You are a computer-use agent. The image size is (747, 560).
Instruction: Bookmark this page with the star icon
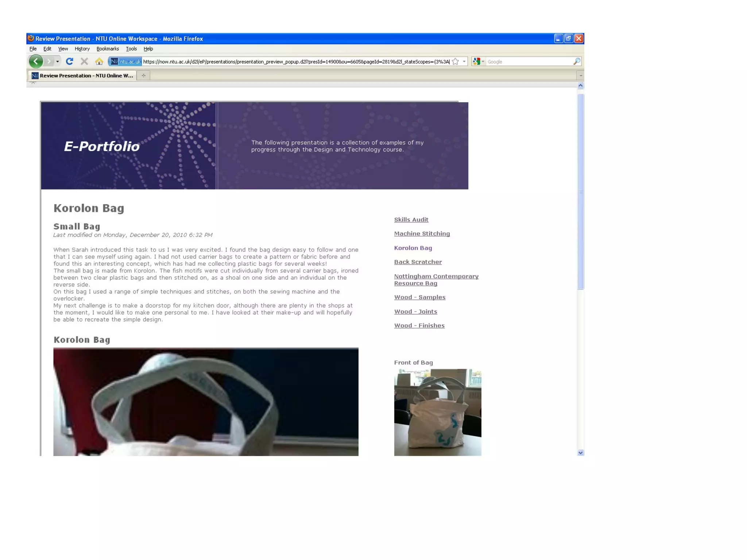pos(455,62)
